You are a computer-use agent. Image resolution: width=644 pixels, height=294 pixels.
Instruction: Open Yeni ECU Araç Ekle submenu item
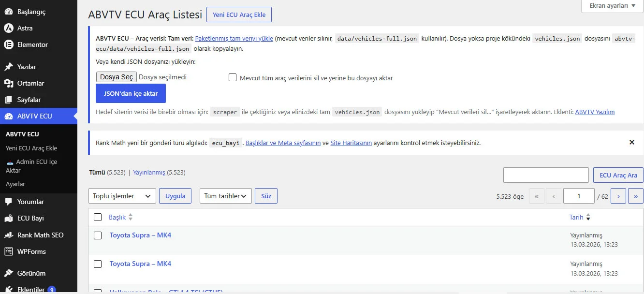point(31,148)
